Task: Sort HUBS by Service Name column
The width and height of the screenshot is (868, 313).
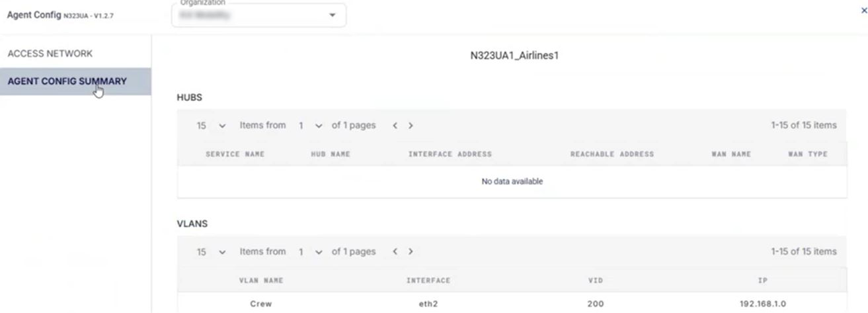Action: tap(235, 154)
